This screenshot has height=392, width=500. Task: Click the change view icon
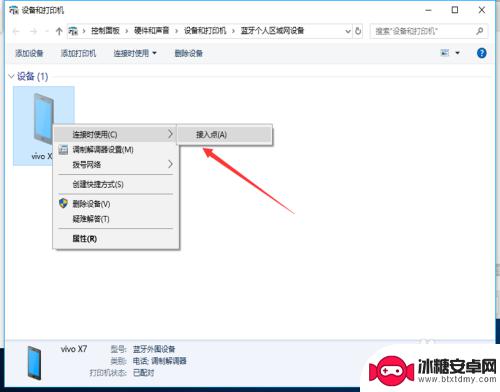[x=445, y=53]
